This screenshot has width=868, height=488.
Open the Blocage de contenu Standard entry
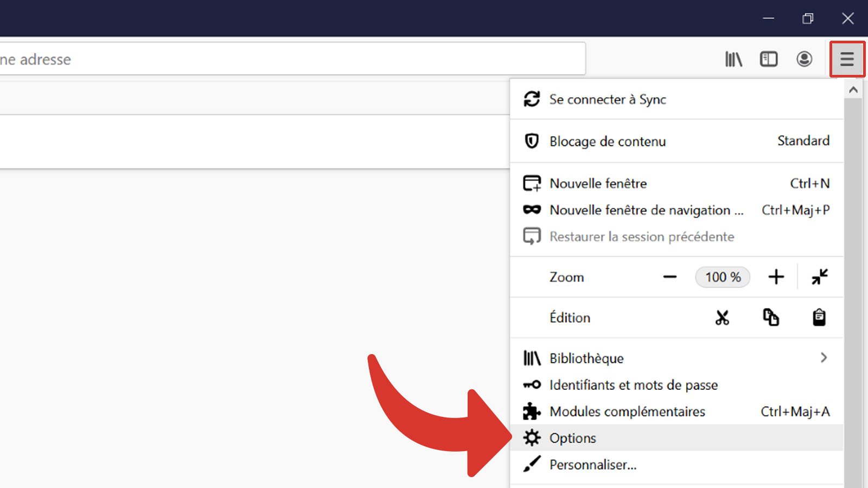[x=651, y=142]
